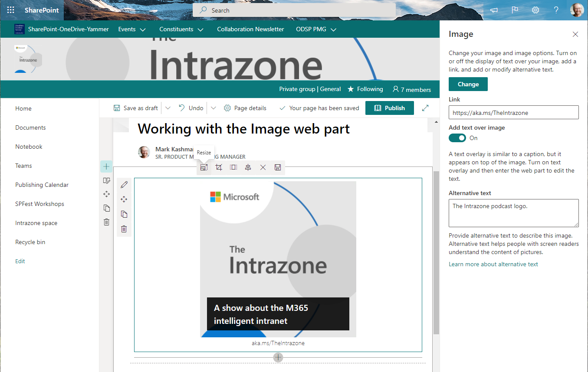This screenshot has height=372, width=588.
Task: Click the megaphone icon in header
Action: pyautogui.click(x=494, y=10)
